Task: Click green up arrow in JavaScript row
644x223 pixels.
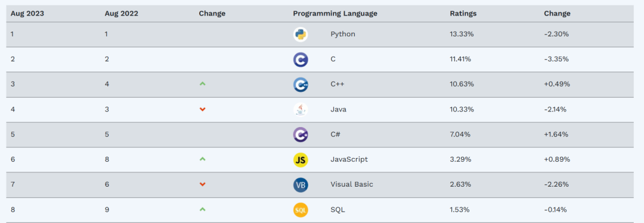Action: [x=202, y=159]
